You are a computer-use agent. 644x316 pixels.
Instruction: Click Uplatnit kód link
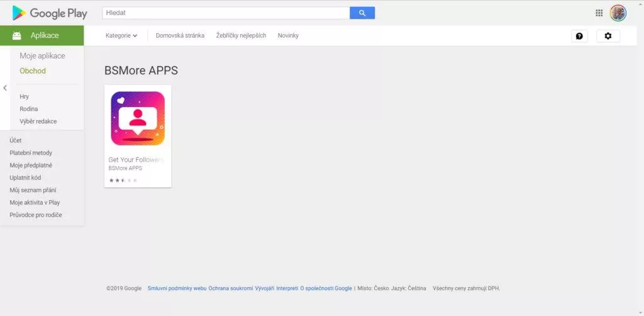point(25,178)
